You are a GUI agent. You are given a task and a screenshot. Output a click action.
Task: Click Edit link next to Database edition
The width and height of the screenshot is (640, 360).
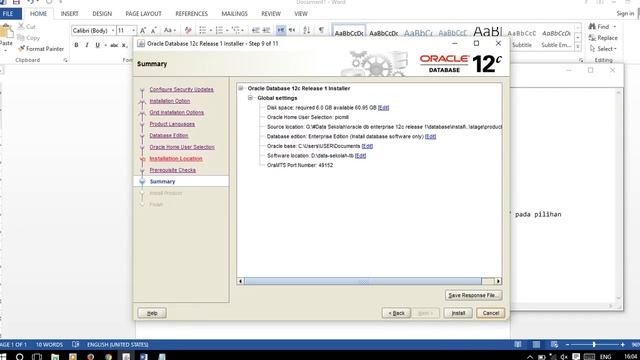[431, 136]
